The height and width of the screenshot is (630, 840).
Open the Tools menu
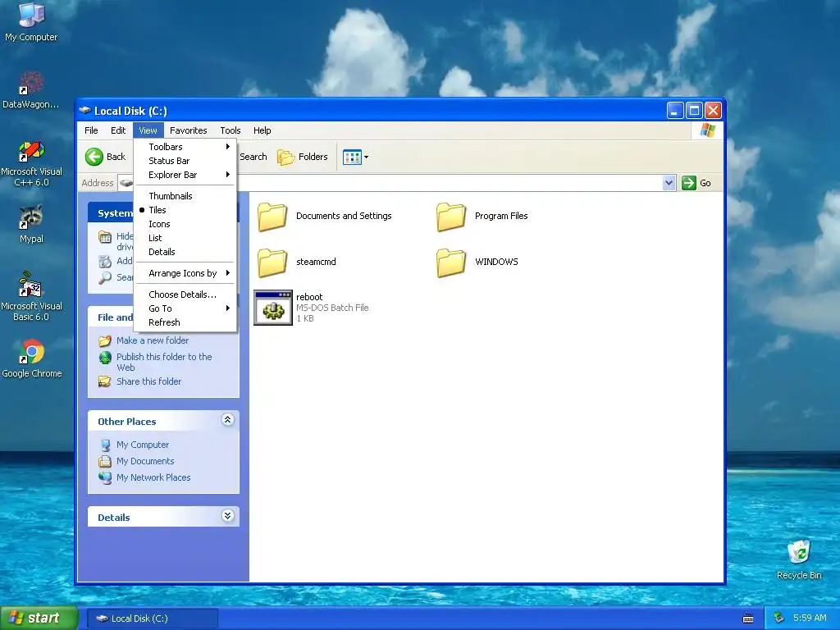click(x=231, y=130)
